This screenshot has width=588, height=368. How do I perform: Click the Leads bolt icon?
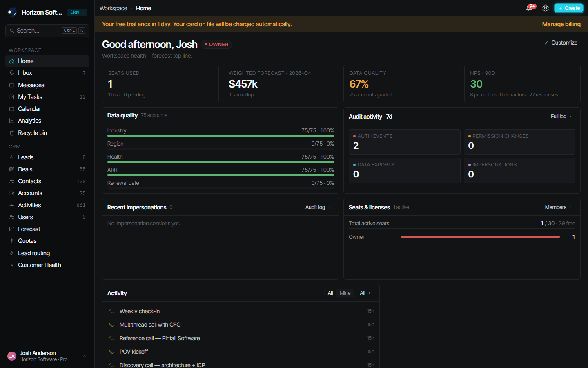(x=12, y=157)
